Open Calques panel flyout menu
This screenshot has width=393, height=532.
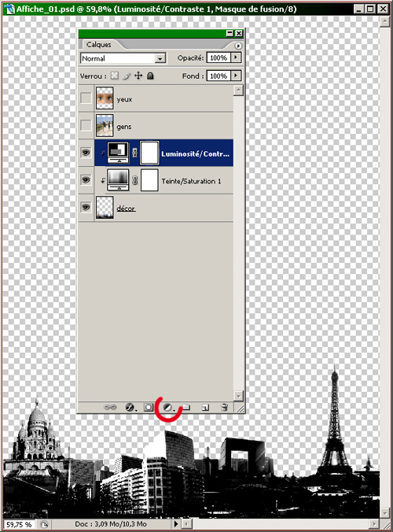(238, 46)
